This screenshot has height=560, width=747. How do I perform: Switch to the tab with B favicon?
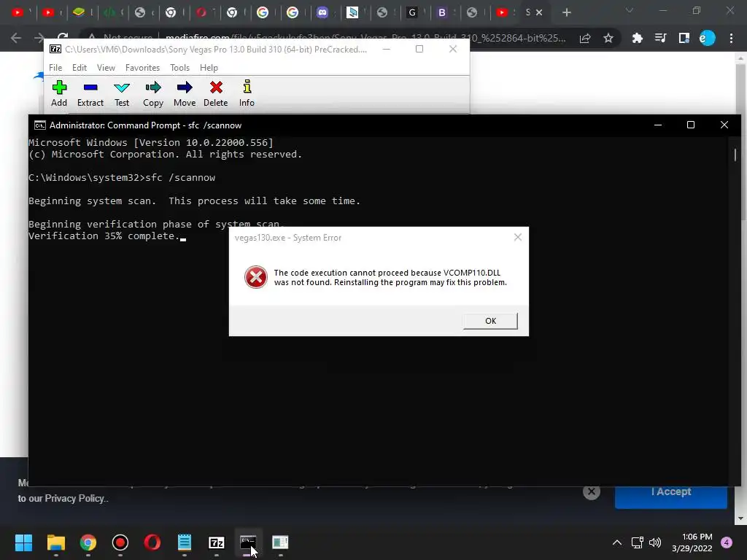[441, 12]
